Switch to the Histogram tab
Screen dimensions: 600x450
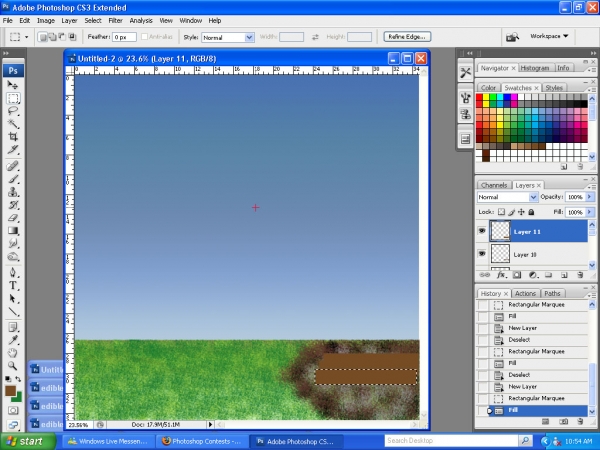click(x=535, y=68)
